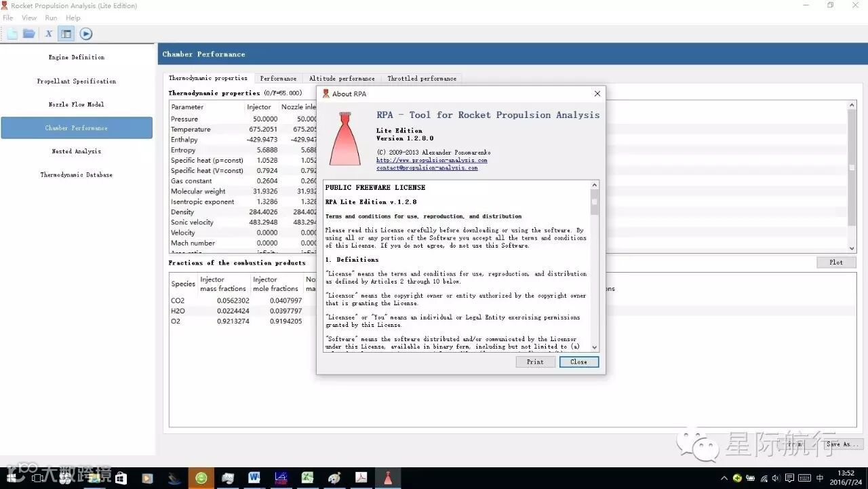Open the touch keyboard tray icon
Image resolution: width=868 pixels, height=489 pixels.
click(x=804, y=478)
